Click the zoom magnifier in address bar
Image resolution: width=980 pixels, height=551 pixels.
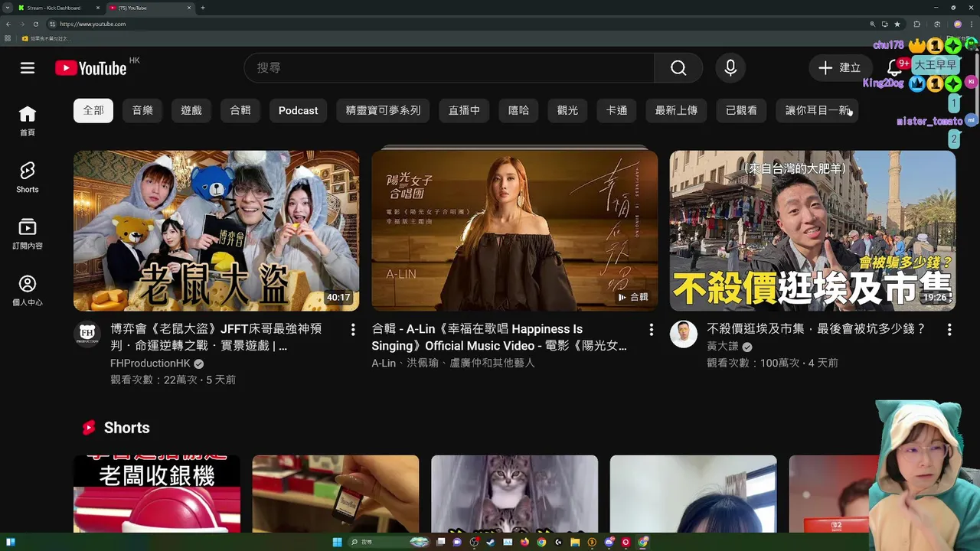873,24
